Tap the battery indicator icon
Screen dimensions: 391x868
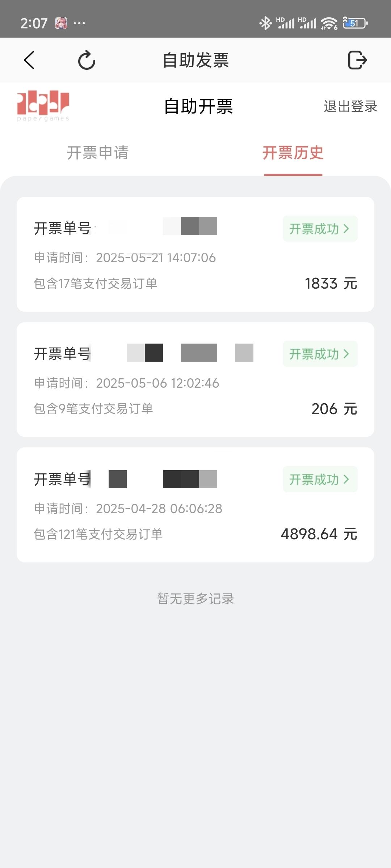click(355, 23)
